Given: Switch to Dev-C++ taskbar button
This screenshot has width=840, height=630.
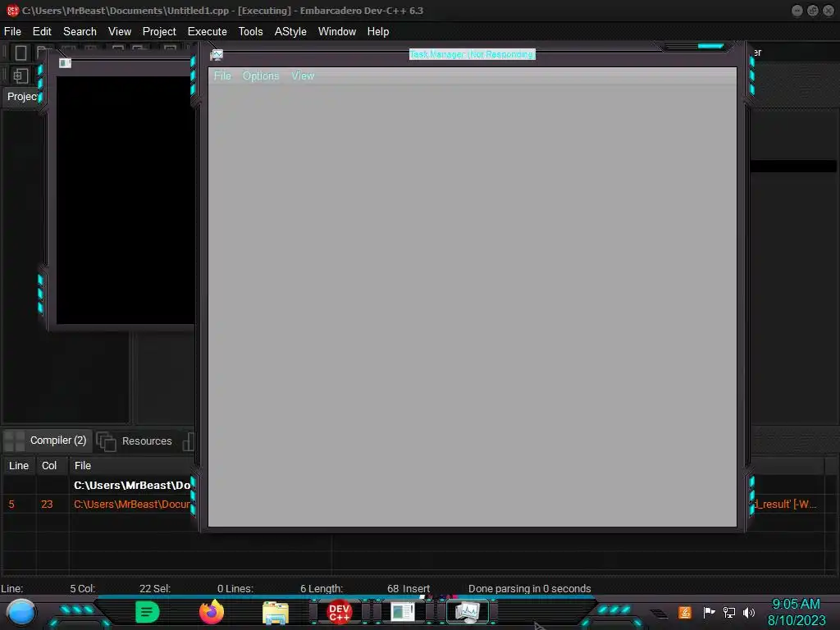Looking at the screenshot, I should 339,613.
